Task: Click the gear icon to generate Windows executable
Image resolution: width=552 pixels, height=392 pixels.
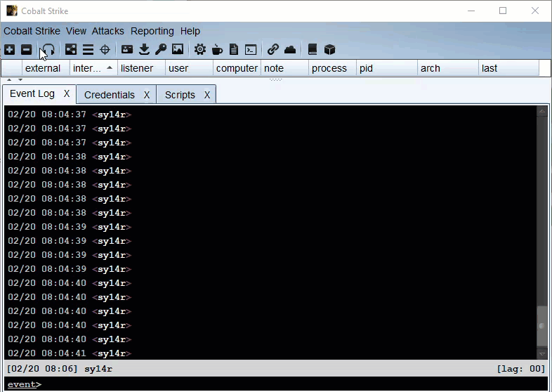Action: click(200, 50)
